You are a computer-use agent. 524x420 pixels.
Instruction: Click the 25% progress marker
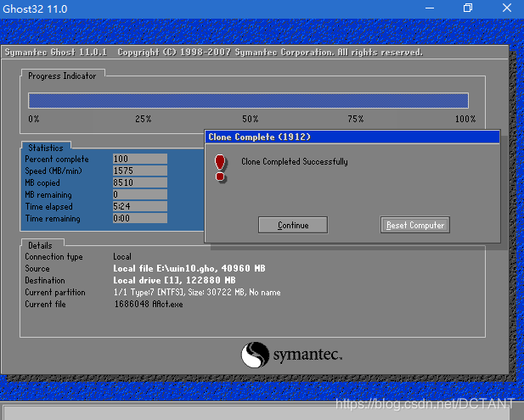[x=144, y=119]
